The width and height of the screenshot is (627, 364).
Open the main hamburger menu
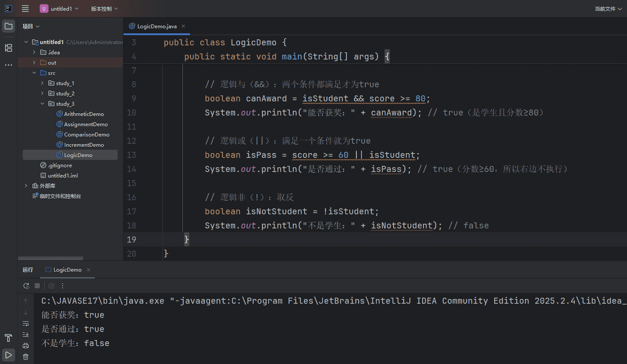coord(25,9)
